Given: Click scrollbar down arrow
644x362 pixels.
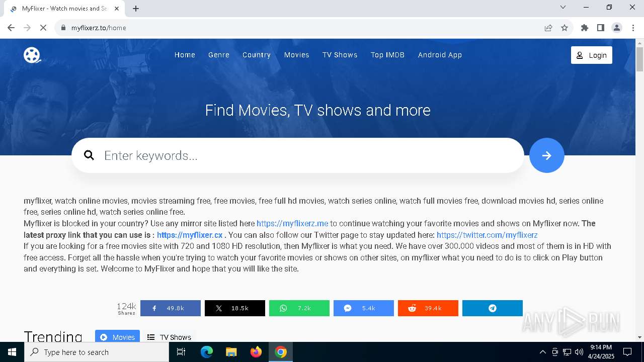Looking at the screenshot, I should pos(639,337).
